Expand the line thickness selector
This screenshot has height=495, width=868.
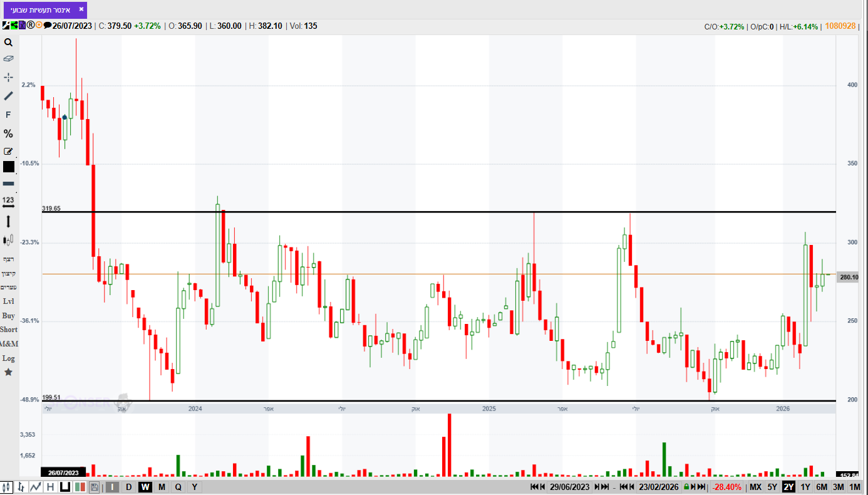[8, 184]
